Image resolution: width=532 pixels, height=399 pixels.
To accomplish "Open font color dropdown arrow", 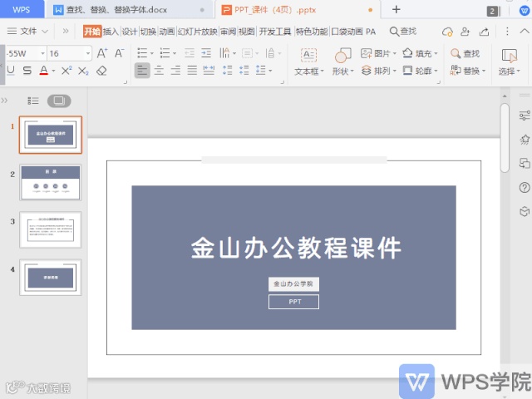I will tap(53, 71).
